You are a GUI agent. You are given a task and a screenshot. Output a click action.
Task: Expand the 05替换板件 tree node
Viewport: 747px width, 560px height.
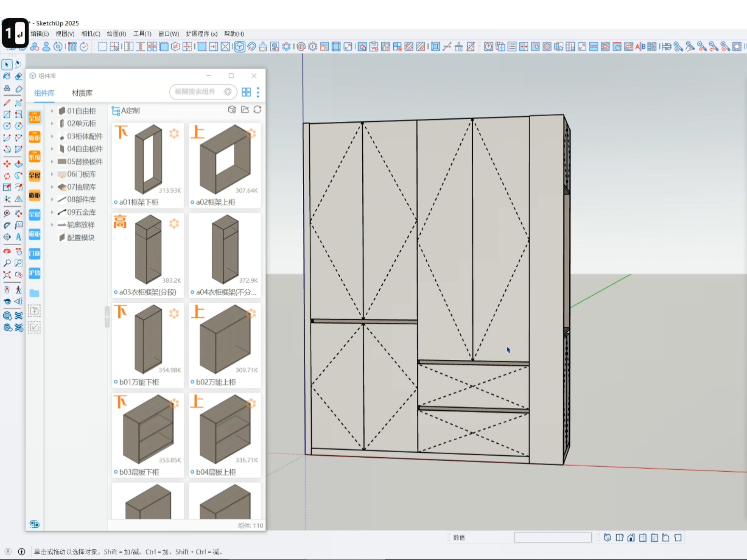(52, 161)
